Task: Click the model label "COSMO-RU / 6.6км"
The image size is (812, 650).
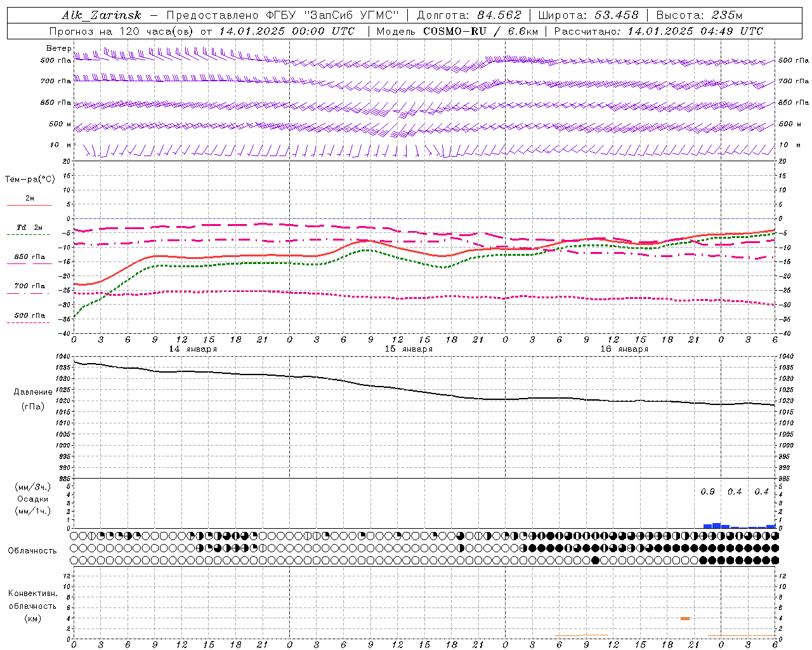Action: (480, 31)
